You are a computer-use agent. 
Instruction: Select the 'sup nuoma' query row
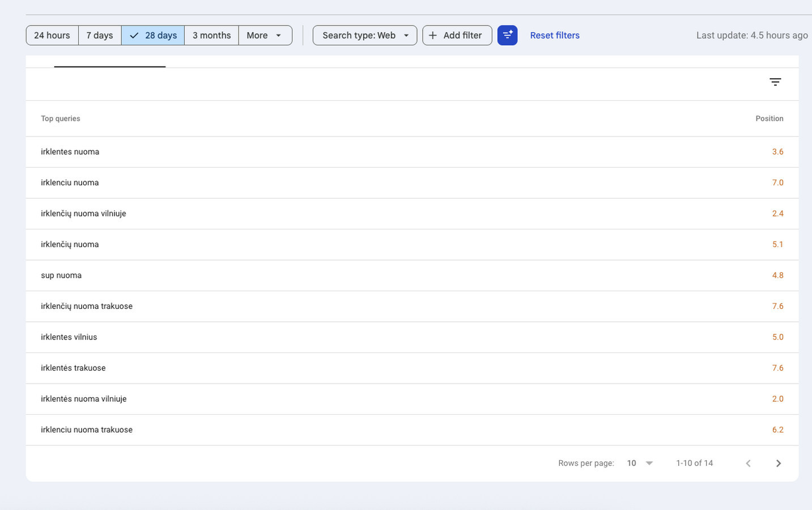tap(61, 275)
